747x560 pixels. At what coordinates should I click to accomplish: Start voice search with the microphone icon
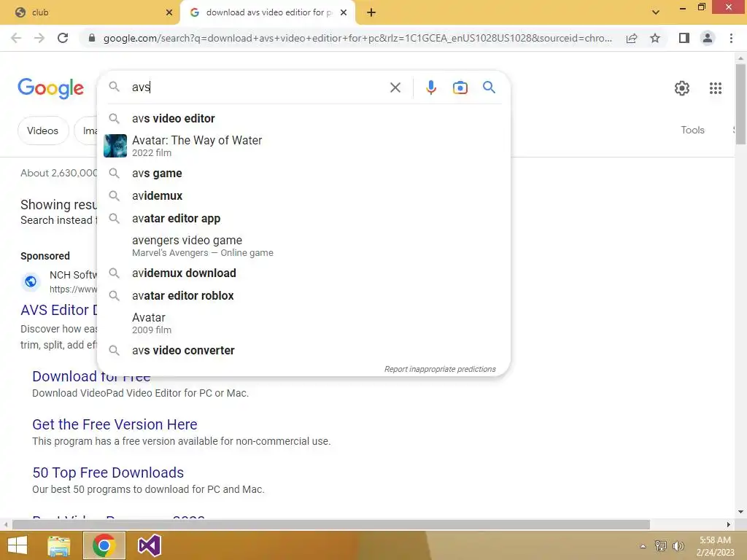click(430, 87)
